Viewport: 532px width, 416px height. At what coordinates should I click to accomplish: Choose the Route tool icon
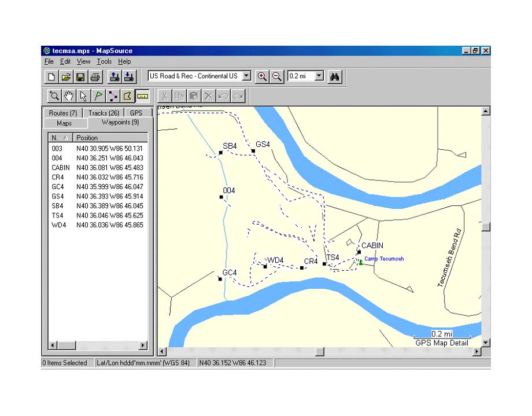coord(113,96)
